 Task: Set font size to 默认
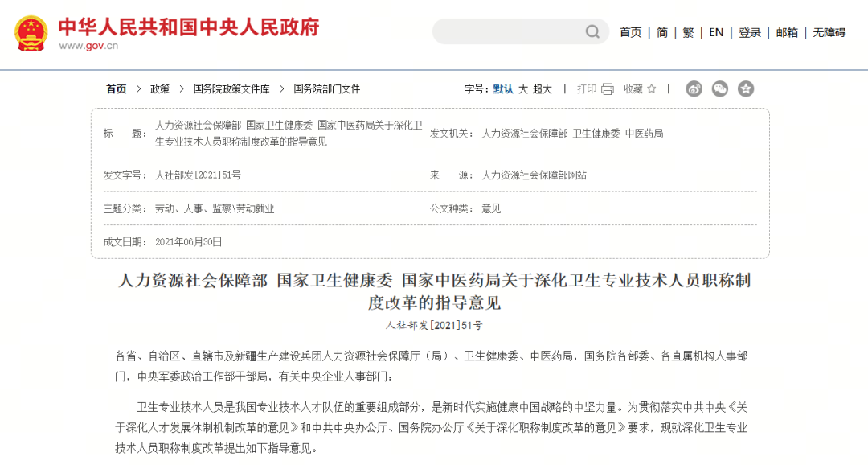click(x=503, y=88)
